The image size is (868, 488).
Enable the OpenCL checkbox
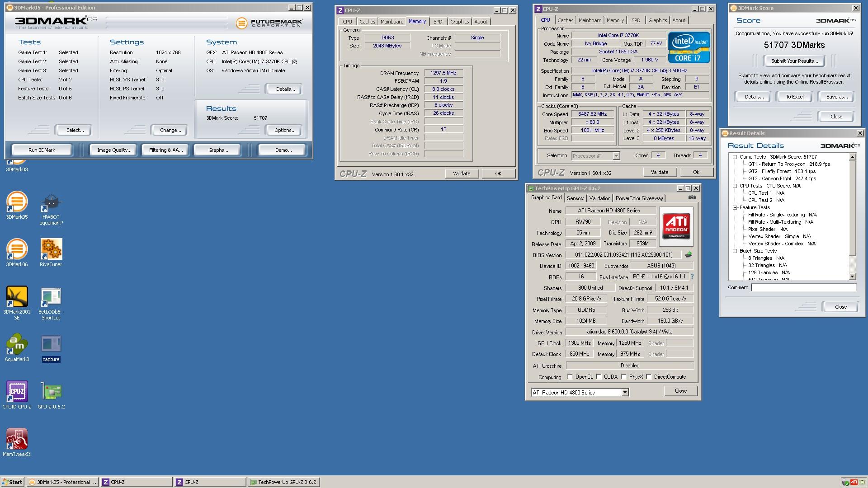[x=570, y=377]
